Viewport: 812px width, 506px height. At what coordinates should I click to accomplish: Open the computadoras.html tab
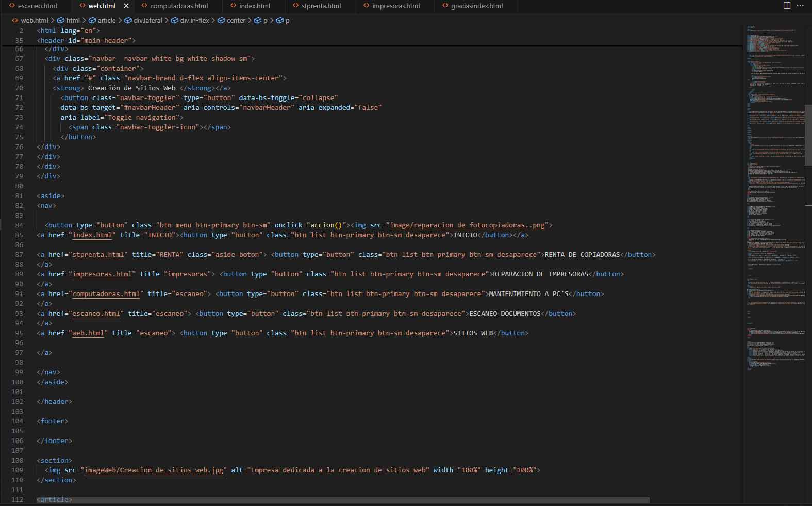point(179,6)
